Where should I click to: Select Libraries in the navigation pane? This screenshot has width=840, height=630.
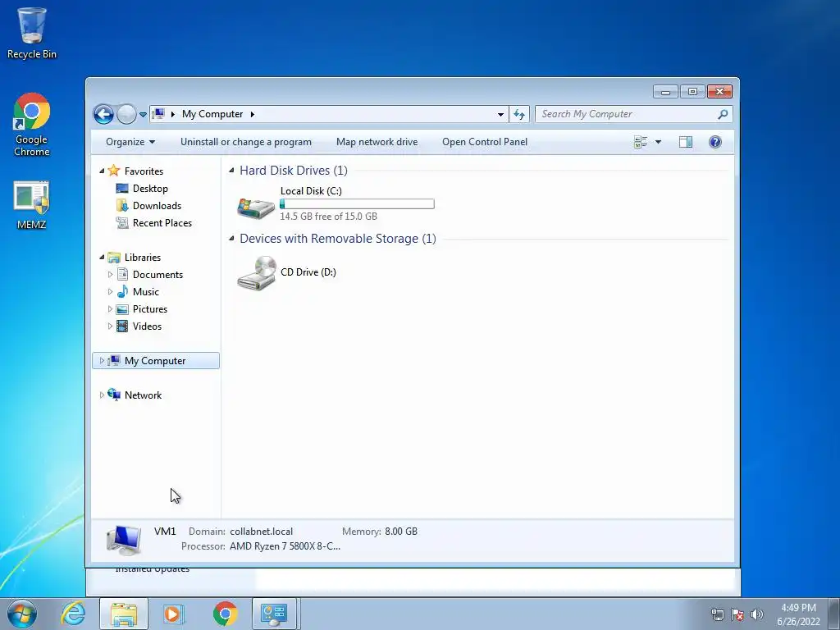(143, 257)
